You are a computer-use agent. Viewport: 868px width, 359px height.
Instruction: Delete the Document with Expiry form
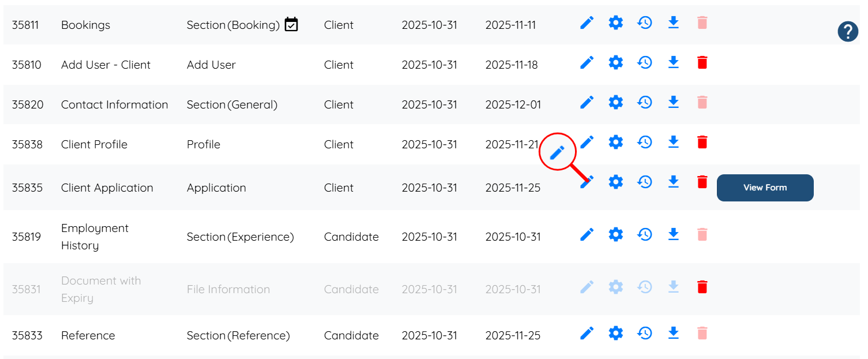tap(702, 287)
